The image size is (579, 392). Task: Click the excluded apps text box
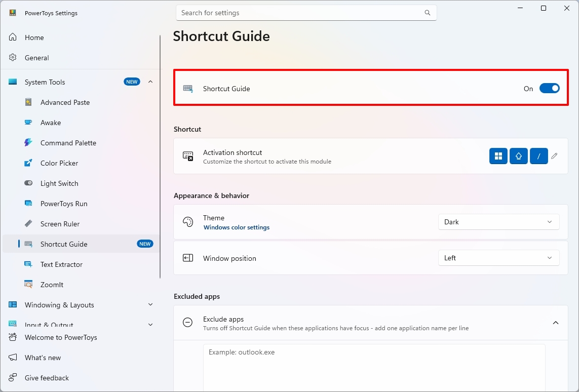coord(374,368)
